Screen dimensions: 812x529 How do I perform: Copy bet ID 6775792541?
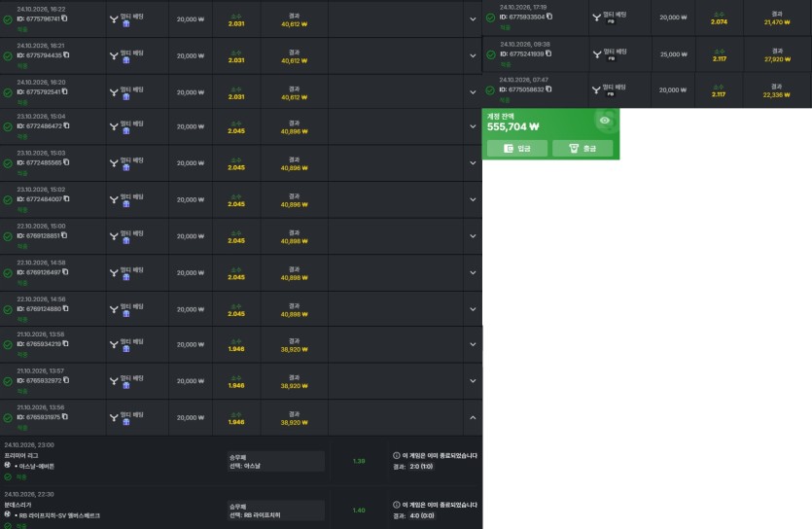click(x=65, y=91)
